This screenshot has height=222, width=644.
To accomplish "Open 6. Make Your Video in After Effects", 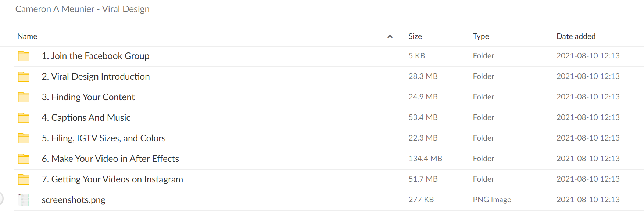I will pyautogui.click(x=110, y=159).
